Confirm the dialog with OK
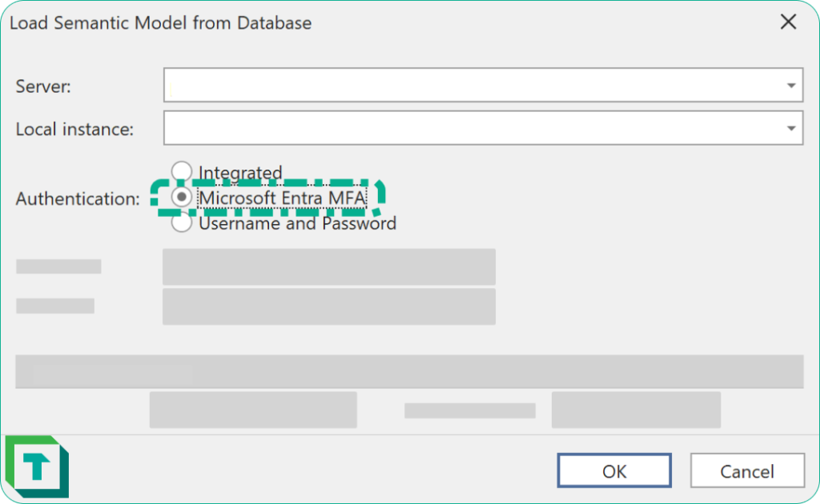Image resolution: width=820 pixels, height=504 pixels. coord(613,470)
